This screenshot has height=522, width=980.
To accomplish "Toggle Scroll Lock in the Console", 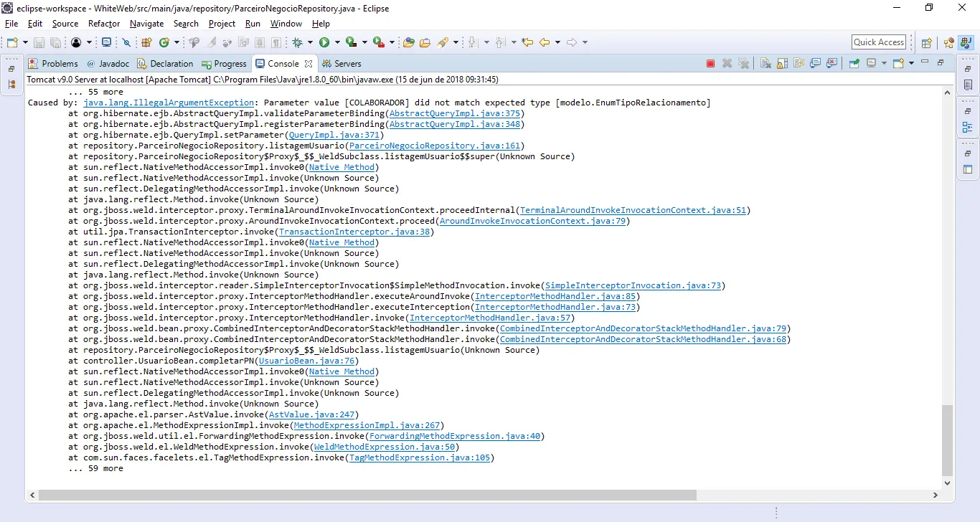I will click(782, 63).
